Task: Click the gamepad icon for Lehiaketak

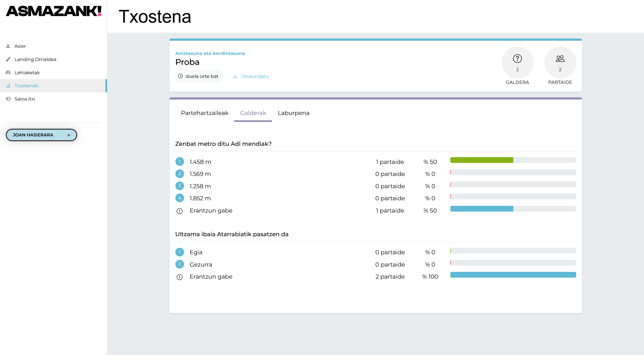Action: 8,73
